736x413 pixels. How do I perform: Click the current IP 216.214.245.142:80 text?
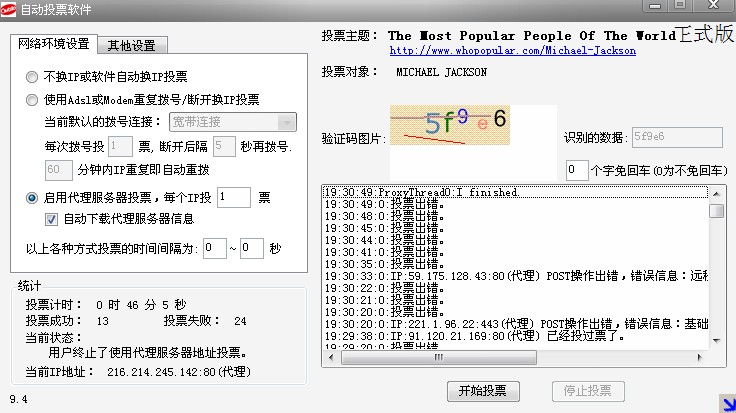click(178, 372)
